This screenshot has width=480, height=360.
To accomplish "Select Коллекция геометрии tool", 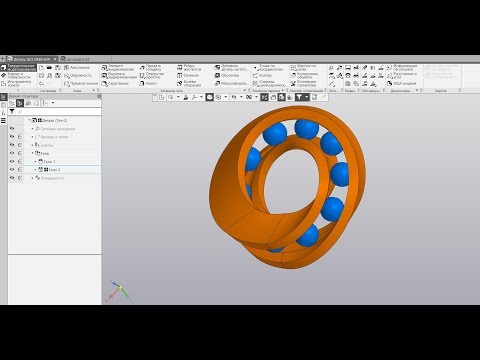I will click(x=303, y=83).
